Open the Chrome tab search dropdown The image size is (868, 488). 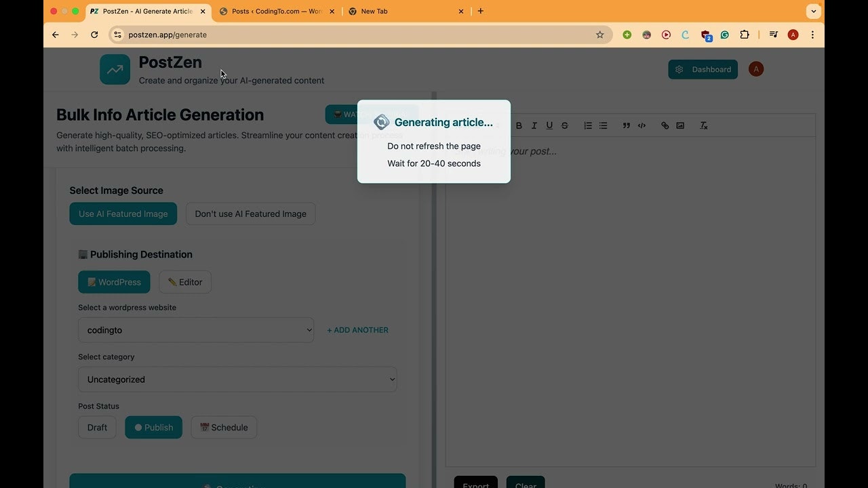point(814,11)
